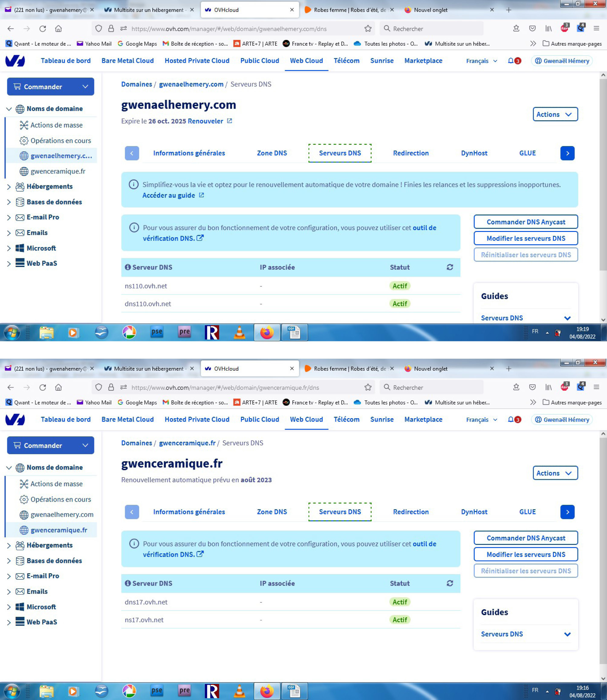This screenshot has height=700, width=607.
Task: Refresh the DNS table listing ns110.ovh.net
Action: (x=450, y=267)
